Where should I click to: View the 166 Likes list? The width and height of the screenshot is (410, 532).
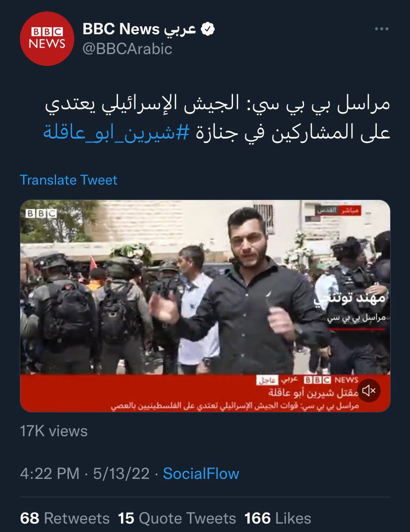[278, 519]
